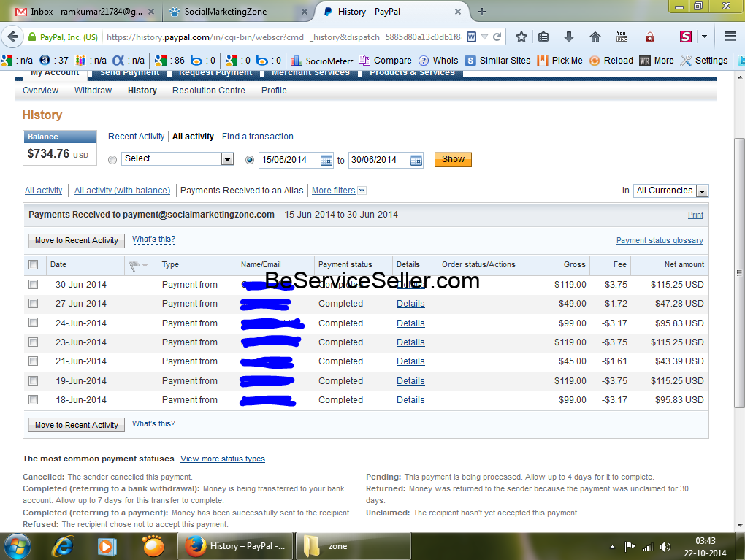Click the page vertical scrollbar thumb
The height and width of the screenshot is (560, 745).
(x=739, y=272)
